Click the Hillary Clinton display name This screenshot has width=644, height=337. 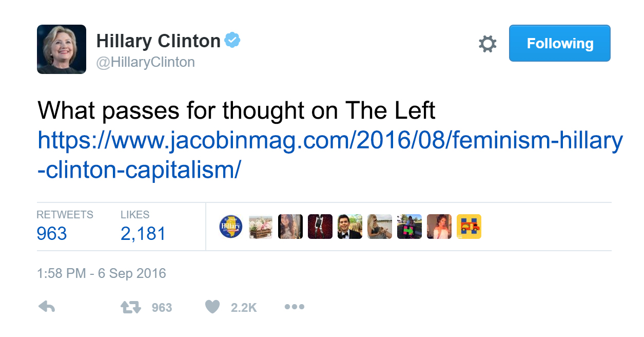pyautogui.click(x=158, y=41)
